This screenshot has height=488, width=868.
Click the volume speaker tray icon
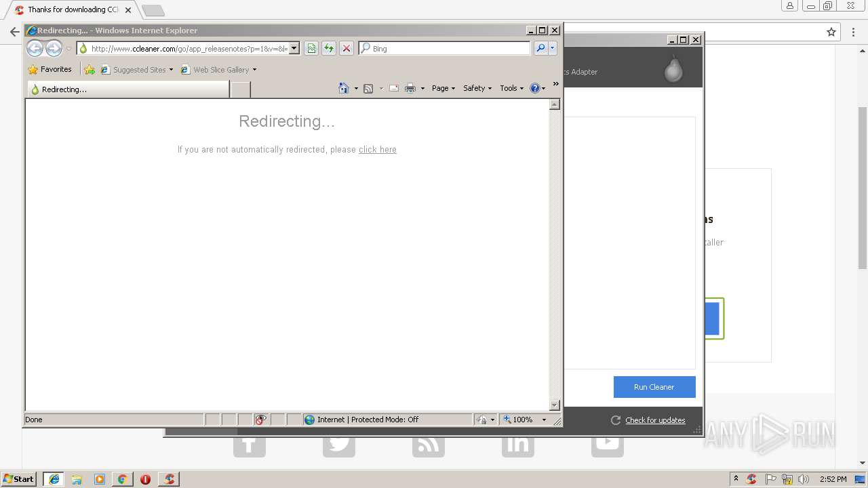804,479
